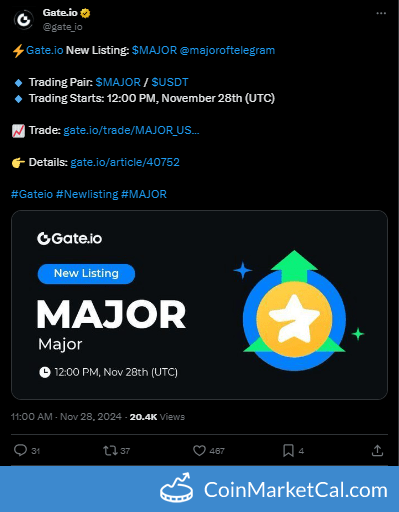The width and height of the screenshot is (399, 512).
Task: Open the #Newlisting hashtag
Action: coord(87,194)
